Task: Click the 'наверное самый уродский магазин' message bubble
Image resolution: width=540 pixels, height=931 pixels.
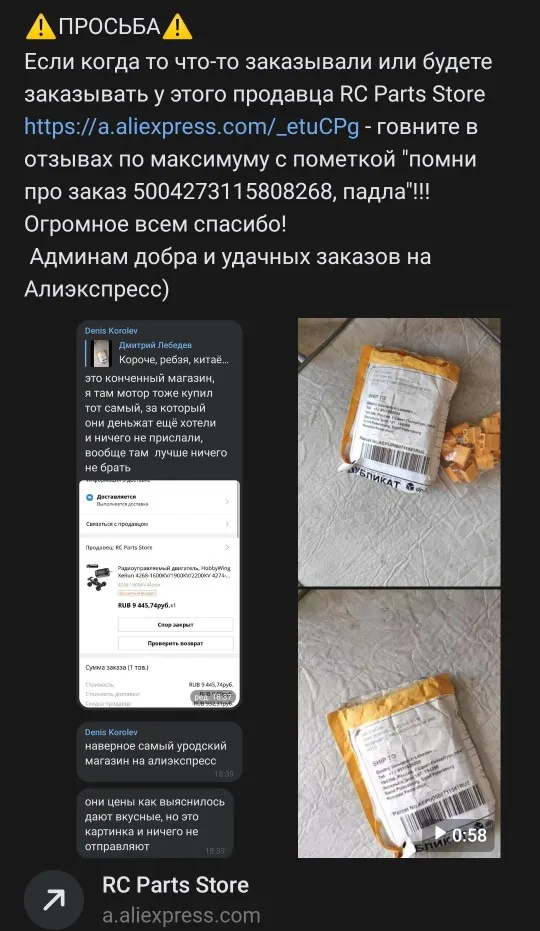Action: click(159, 752)
